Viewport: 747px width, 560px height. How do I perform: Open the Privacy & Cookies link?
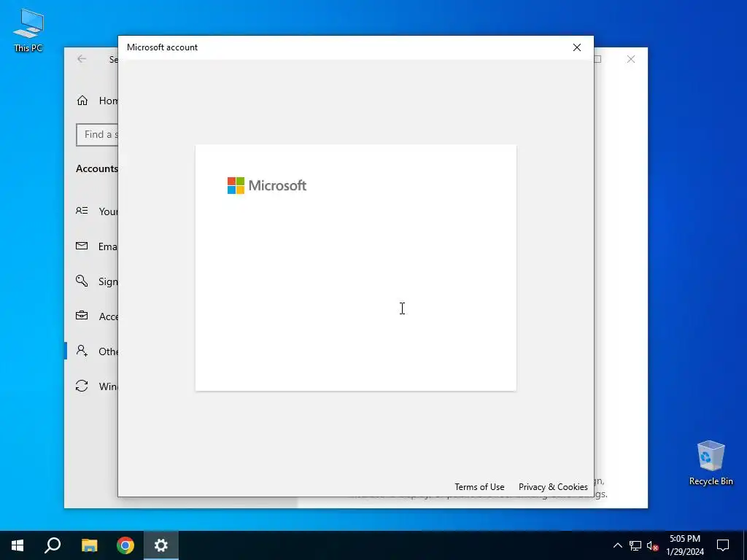click(x=553, y=486)
